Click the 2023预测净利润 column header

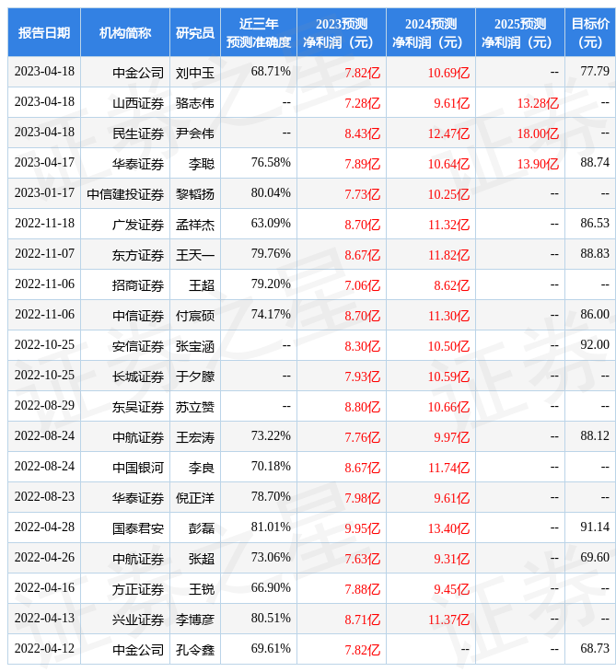pos(342,32)
